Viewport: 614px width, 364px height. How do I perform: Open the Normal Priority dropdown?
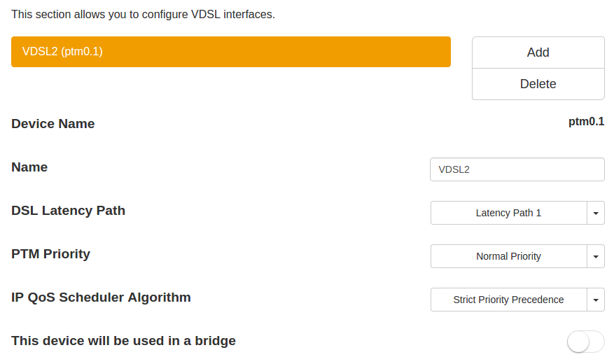pos(508,256)
